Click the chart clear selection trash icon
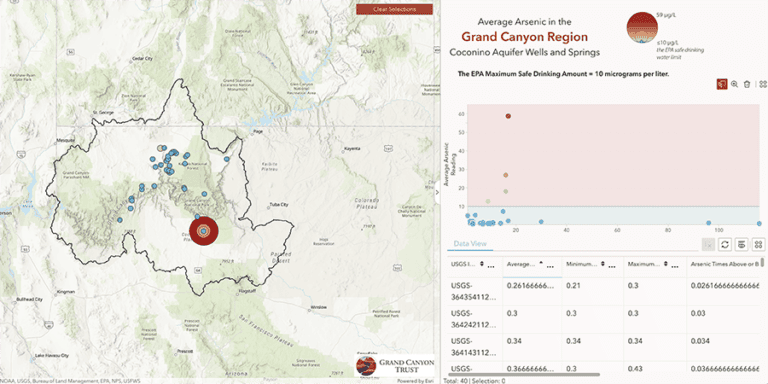 (747, 84)
